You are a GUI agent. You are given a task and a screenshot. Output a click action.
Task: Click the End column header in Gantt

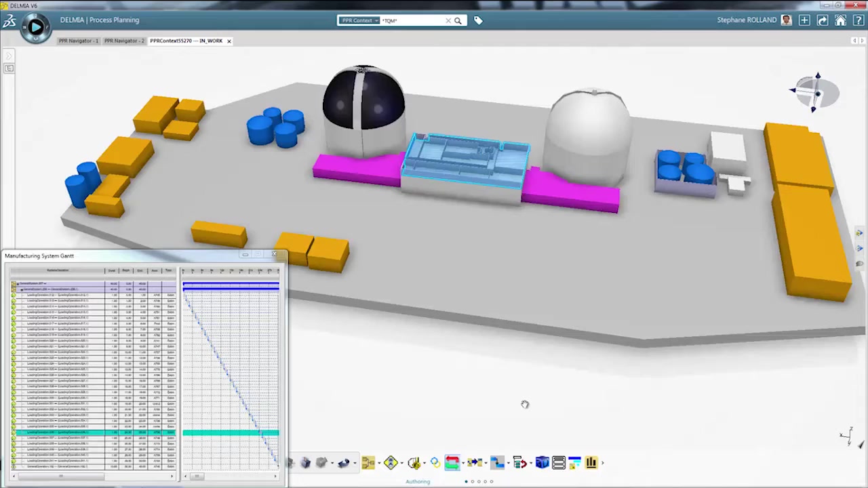click(140, 270)
